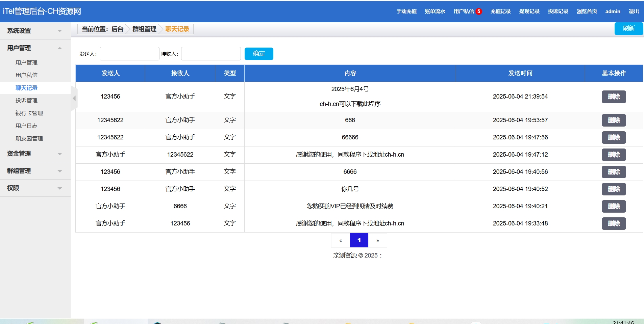Select 聊天记录 in sidebar
644x324 pixels.
pos(26,88)
